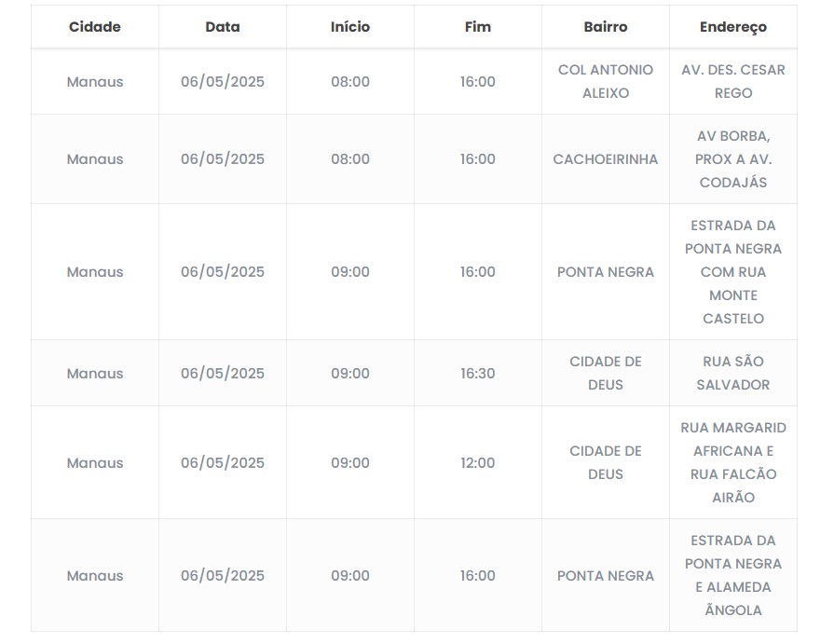Select CIDADE DE DEUS in the 16:30 row

click(x=606, y=373)
